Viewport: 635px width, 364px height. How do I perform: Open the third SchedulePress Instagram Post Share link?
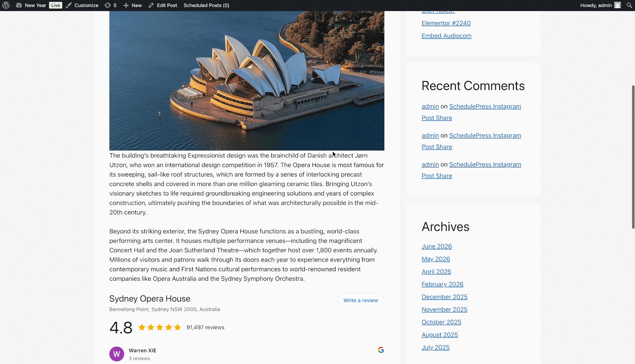click(x=471, y=170)
